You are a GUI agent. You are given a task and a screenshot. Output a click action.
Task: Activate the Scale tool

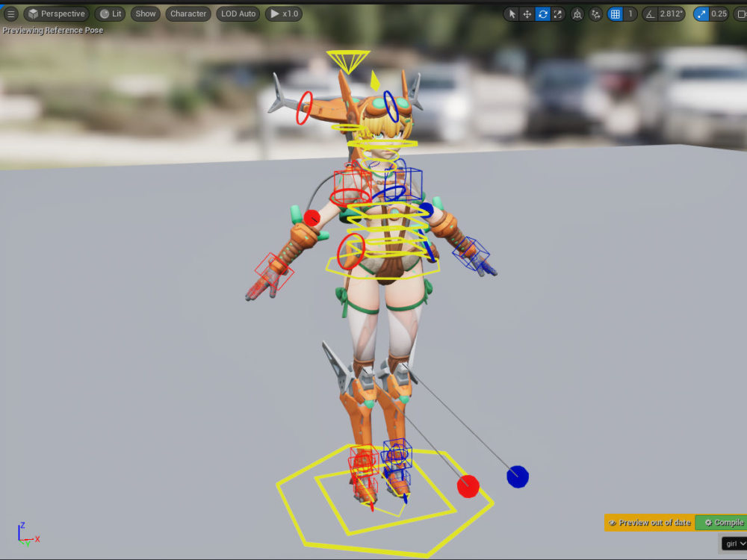(558, 13)
